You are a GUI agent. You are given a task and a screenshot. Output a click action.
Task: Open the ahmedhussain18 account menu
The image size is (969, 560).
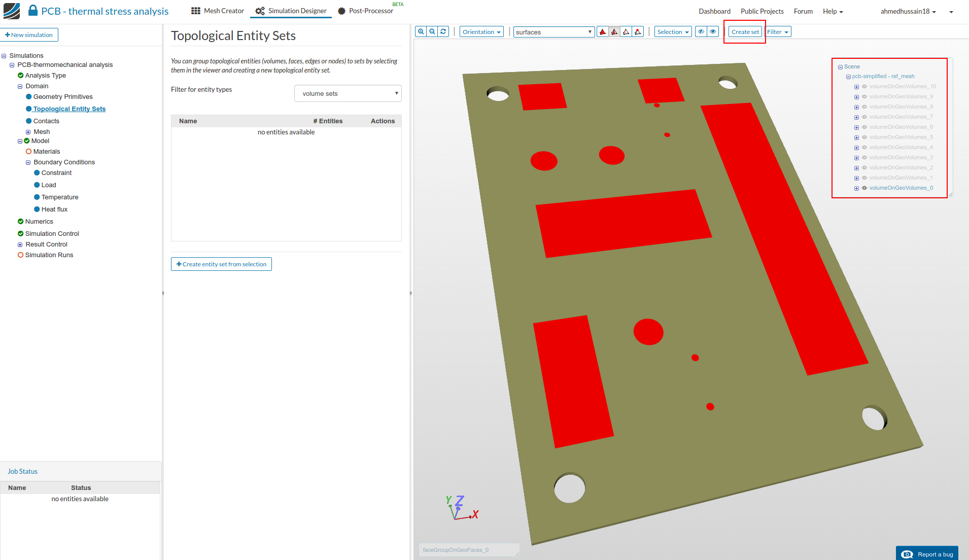pos(908,11)
